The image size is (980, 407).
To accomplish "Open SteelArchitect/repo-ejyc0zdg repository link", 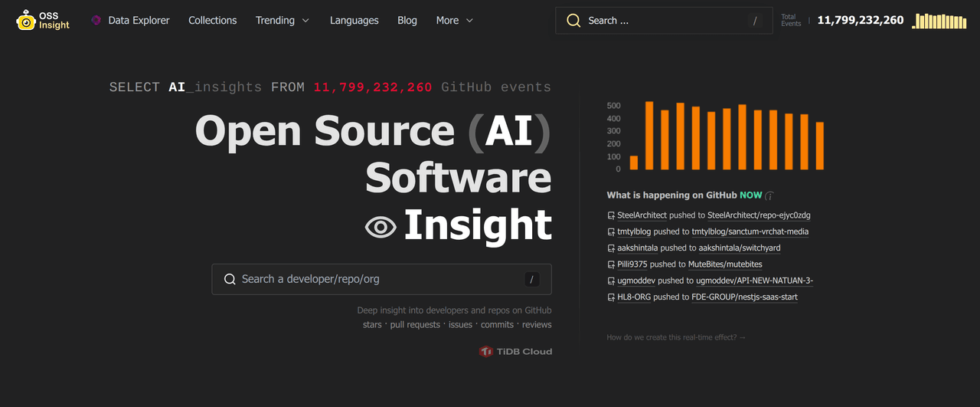I will coord(759,215).
